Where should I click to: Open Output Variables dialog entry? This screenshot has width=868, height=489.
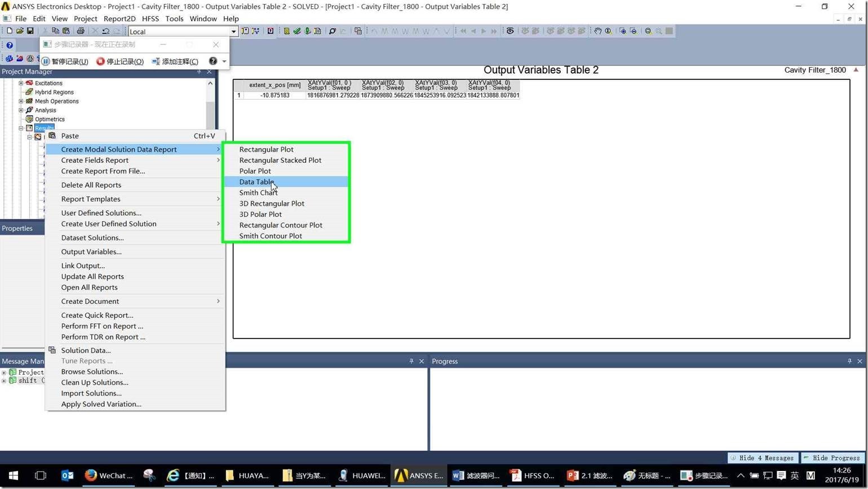(x=91, y=252)
